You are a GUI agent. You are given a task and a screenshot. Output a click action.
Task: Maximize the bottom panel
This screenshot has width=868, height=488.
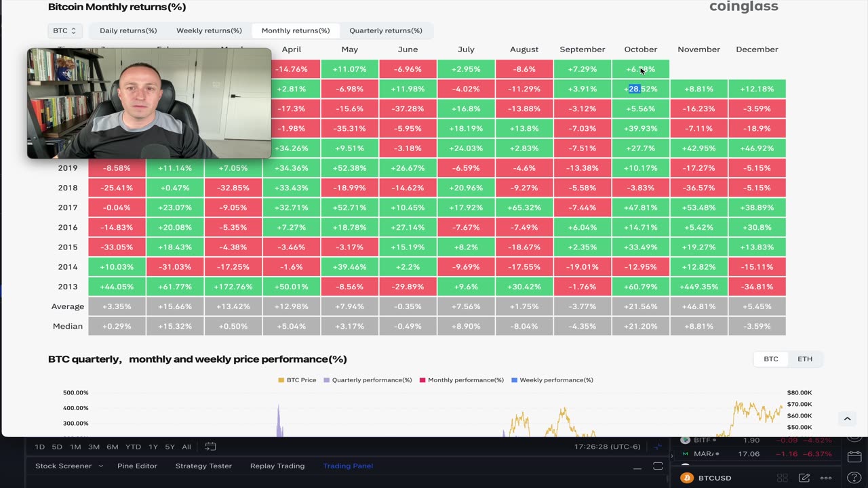(657, 466)
